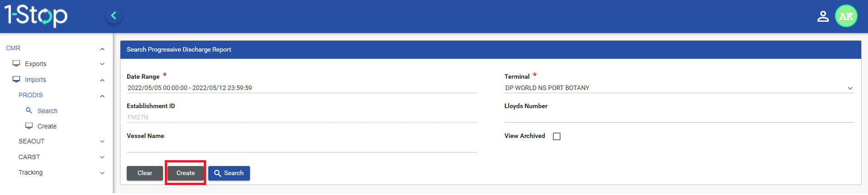Click the Clear button
This screenshot has width=868, height=195.
click(x=145, y=173)
